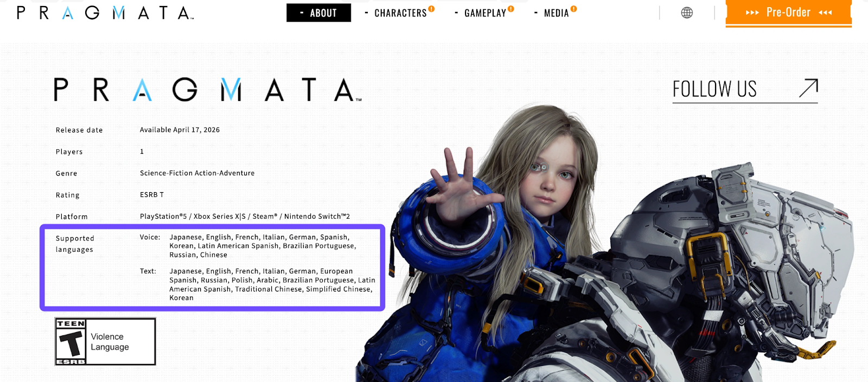The height and width of the screenshot is (382, 868).
Task: Click the girl character image
Action: [x=542, y=174]
